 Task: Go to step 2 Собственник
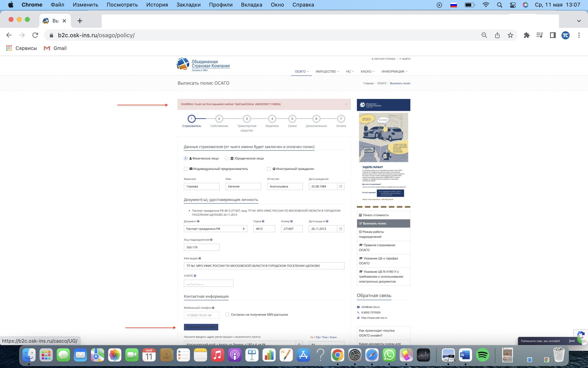click(219, 119)
